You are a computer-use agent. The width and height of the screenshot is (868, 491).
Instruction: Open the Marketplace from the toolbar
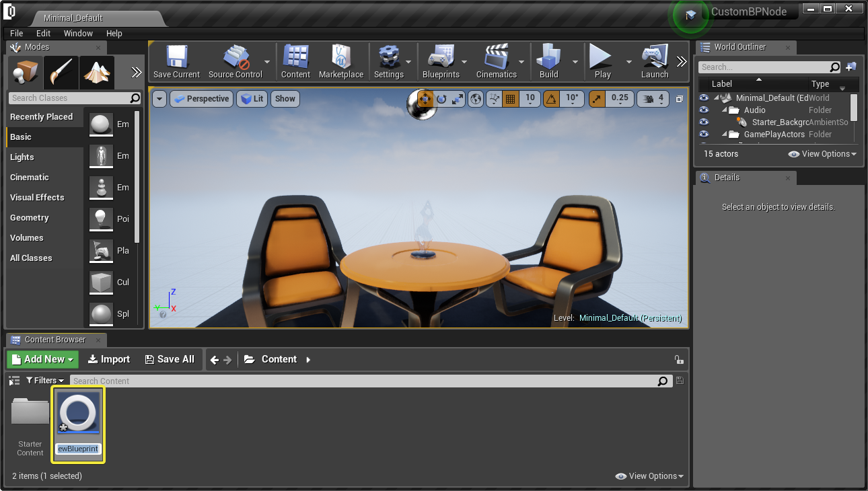(340, 62)
